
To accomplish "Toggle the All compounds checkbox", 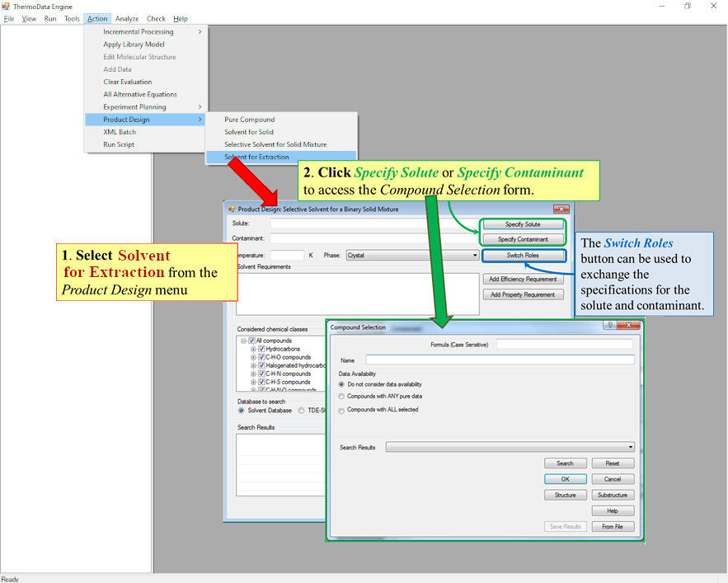I will pyautogui.click(x=252, y=341).
